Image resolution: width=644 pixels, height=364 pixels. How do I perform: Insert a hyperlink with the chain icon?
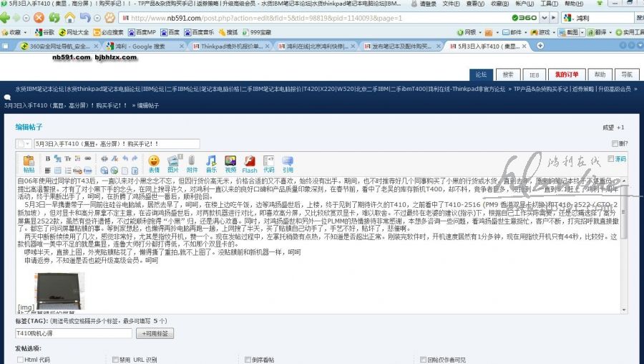tap(88, 158)
